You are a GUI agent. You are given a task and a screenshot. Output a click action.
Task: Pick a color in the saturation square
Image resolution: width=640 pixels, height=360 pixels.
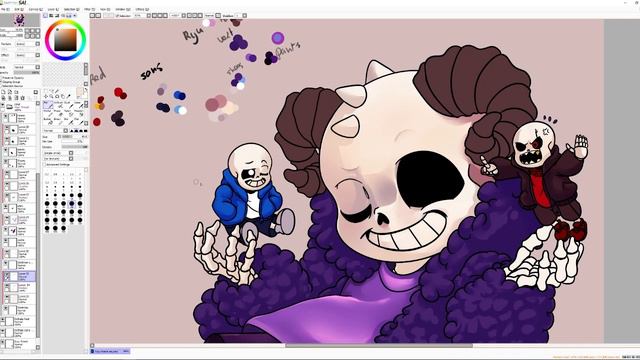pyautogui.click(x=65, y=40)
